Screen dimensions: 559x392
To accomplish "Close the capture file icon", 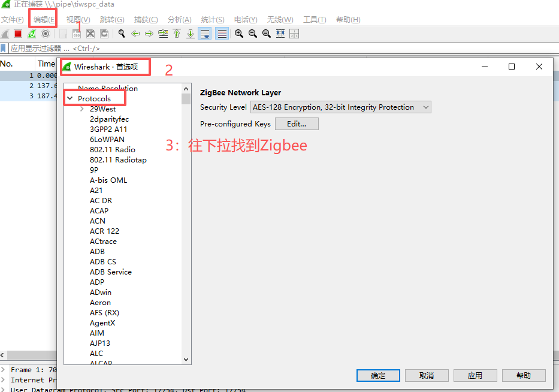I will point(90,34).
